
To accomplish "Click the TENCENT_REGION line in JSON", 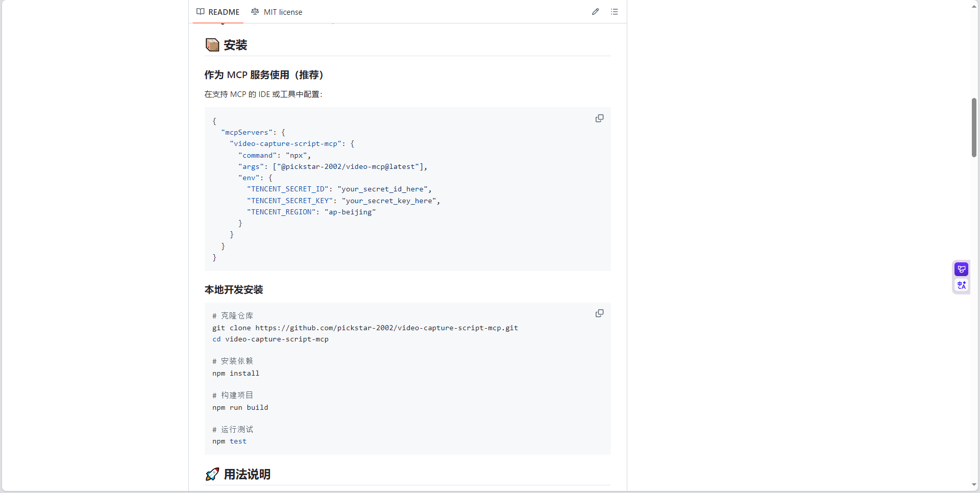I will point(311,212).
